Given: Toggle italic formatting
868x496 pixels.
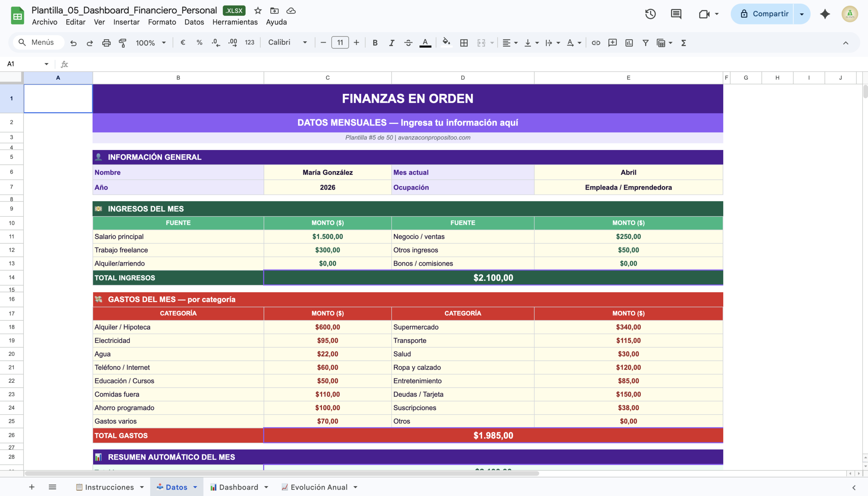Looking at the screenshot, I should pyautogui.click(x=392, y=43).
